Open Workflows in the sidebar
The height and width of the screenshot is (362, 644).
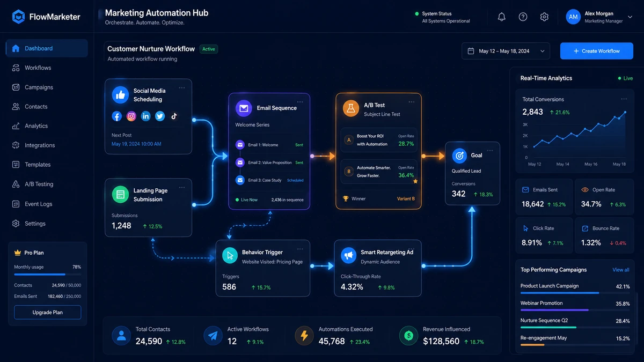(47, 68)
